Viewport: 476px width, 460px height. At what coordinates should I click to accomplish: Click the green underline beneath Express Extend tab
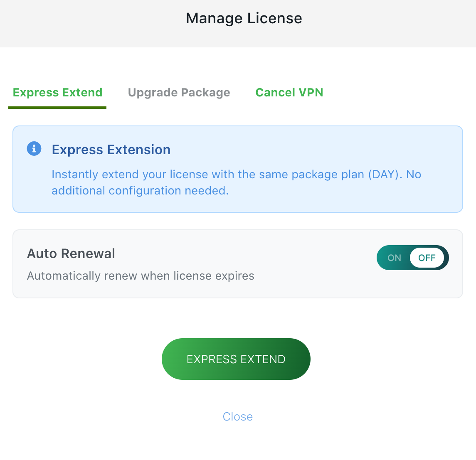(x=57, y=107)
